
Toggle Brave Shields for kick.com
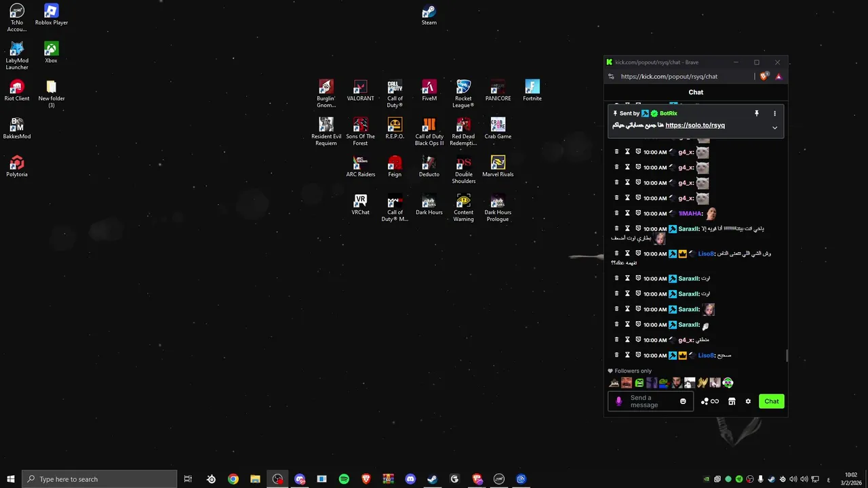[764, 77]
